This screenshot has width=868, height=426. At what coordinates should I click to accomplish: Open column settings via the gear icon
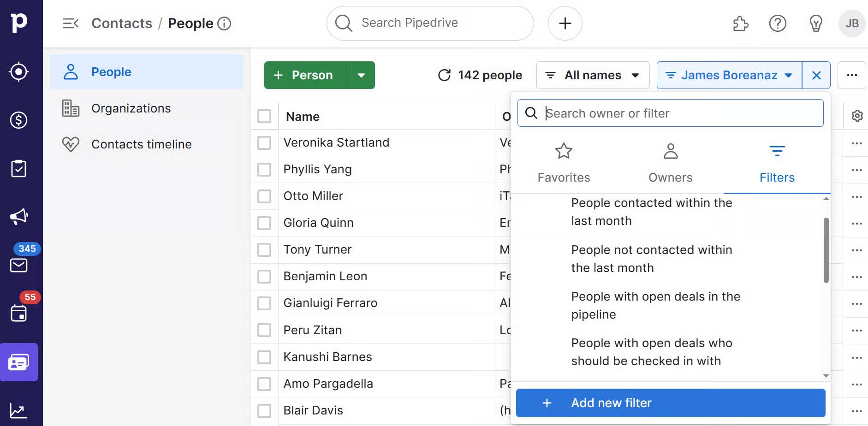pos(856,116)
